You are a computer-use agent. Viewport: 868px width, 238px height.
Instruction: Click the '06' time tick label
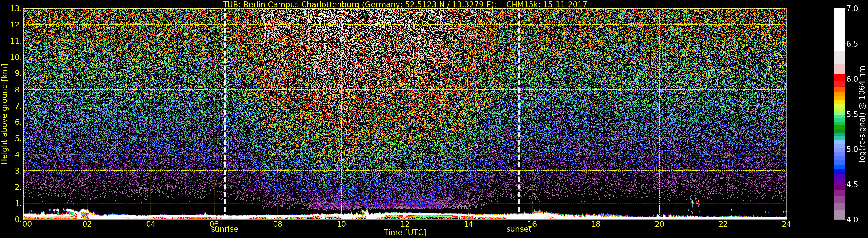click(214, 224)
